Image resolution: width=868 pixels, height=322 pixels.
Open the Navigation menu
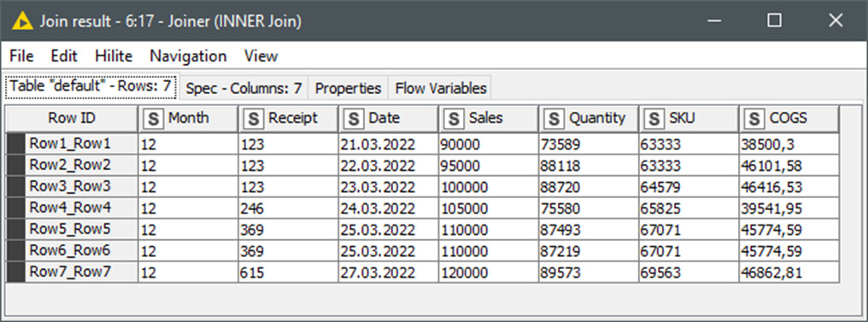tap(188, 56)
